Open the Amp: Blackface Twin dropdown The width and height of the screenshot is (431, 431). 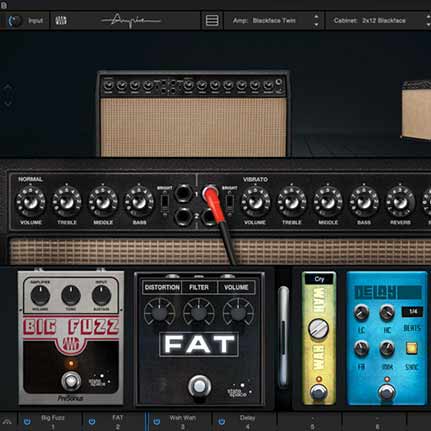(x=273, y=21)
